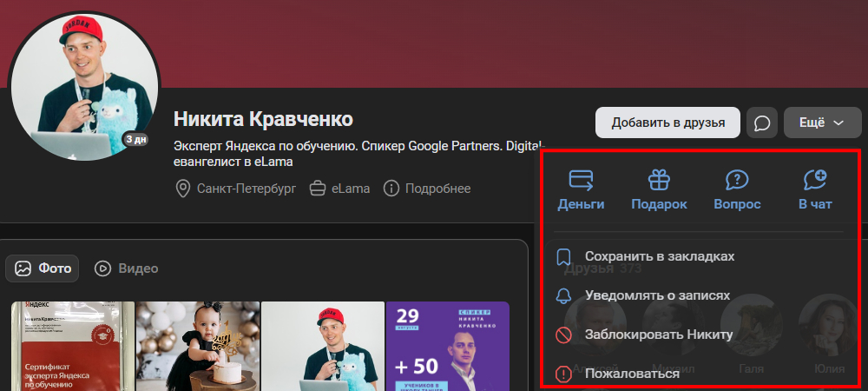Add user via В чат icon
The height and width of the screenshot is (391, 868).
coord(815,180)
